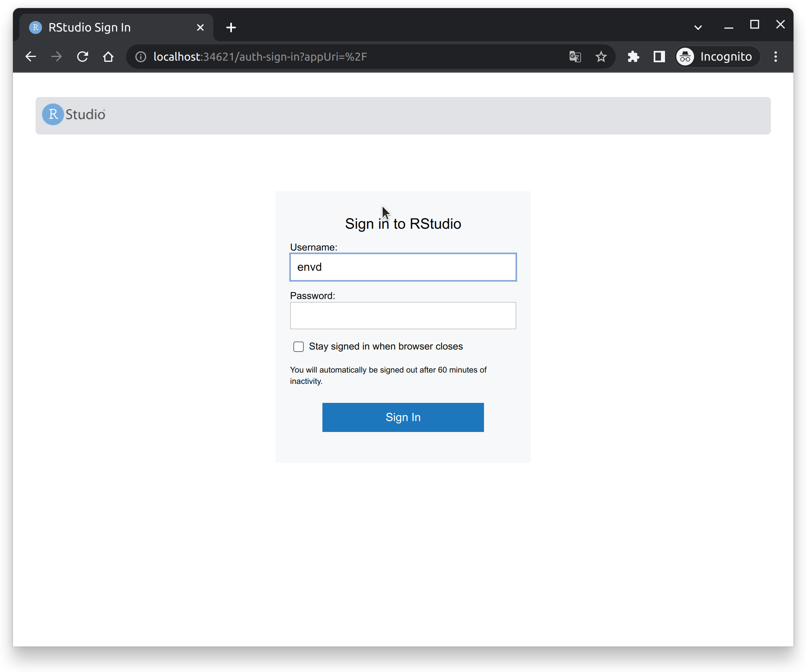Click the 'Password:' label
The width and height of the screenshot is (806, 672).
[x=313, y=296]
